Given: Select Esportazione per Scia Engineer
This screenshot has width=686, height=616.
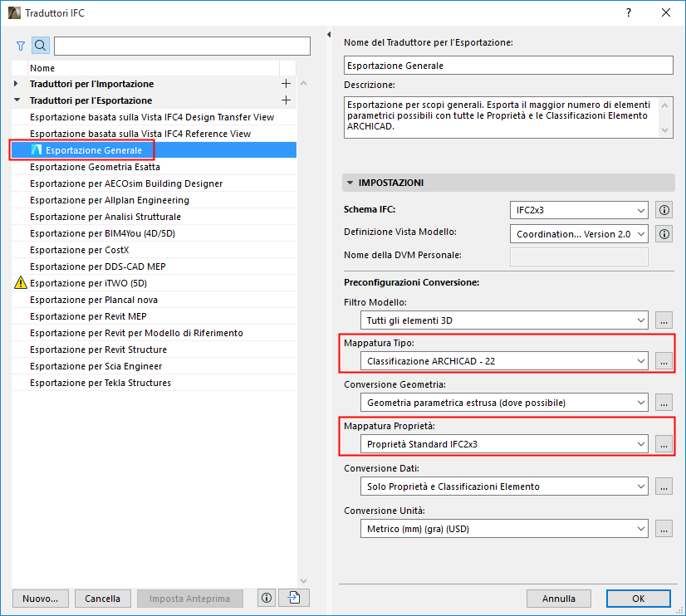Looking at the screenshot, I should click(154, 366).
